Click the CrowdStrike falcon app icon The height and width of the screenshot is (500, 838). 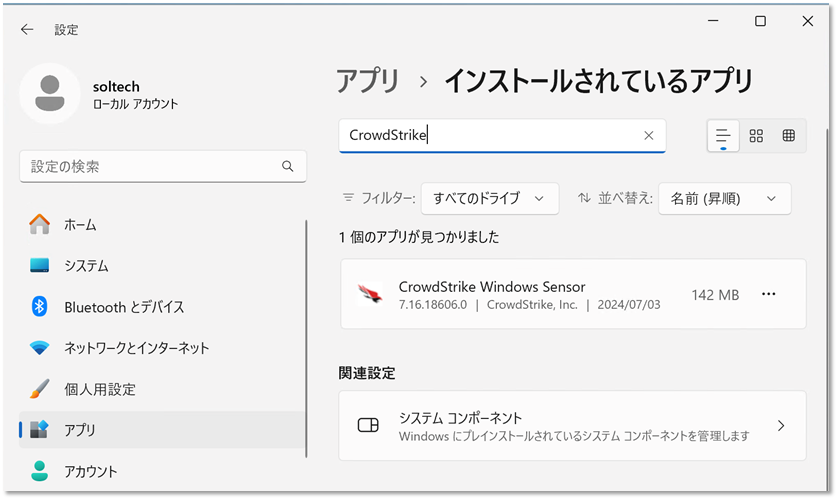click(x=370, y=294)
